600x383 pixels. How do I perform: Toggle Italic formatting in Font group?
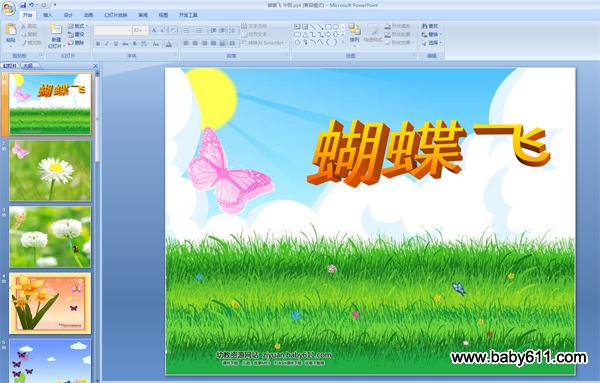pos(107,44)
